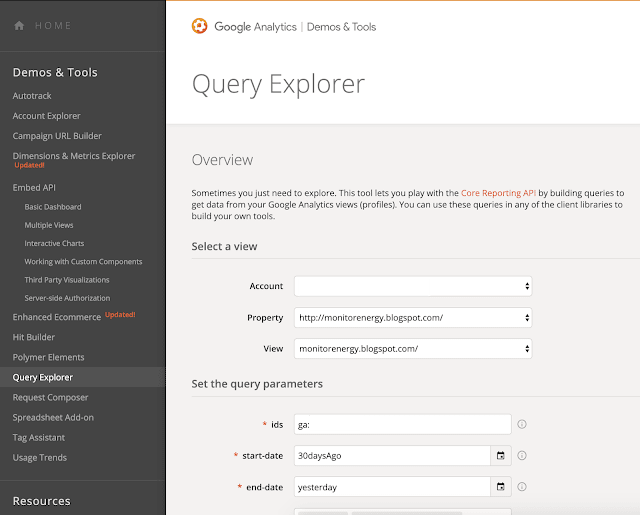Open the start-date calendar picker icon

click(500, 455)
